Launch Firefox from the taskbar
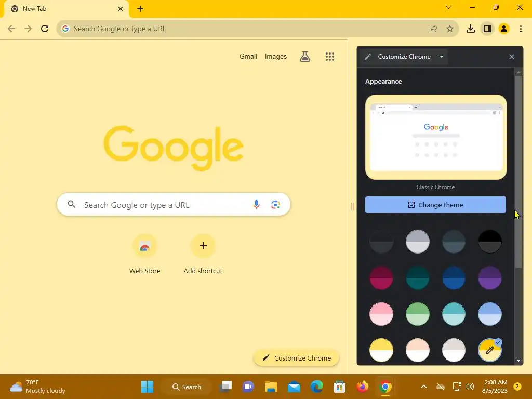The height and width of the screenshot is (399, 532). 362,387
